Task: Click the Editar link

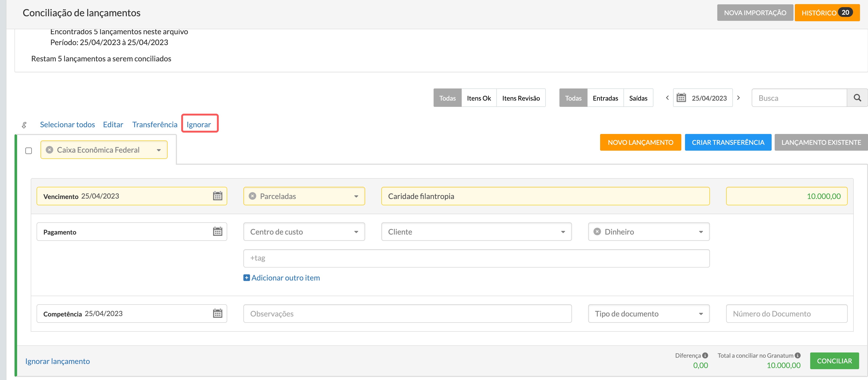Action: click(x=113, y=124)
